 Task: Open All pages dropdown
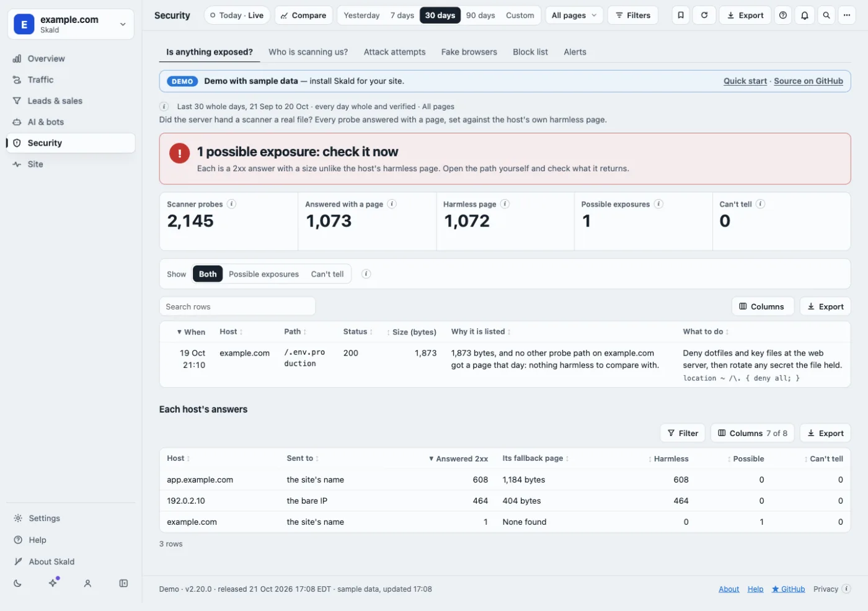575,15
